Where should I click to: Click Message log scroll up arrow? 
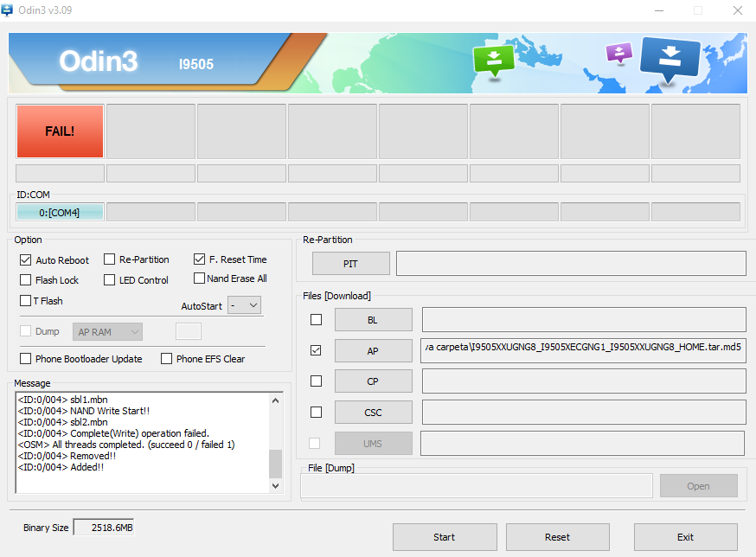275,400
